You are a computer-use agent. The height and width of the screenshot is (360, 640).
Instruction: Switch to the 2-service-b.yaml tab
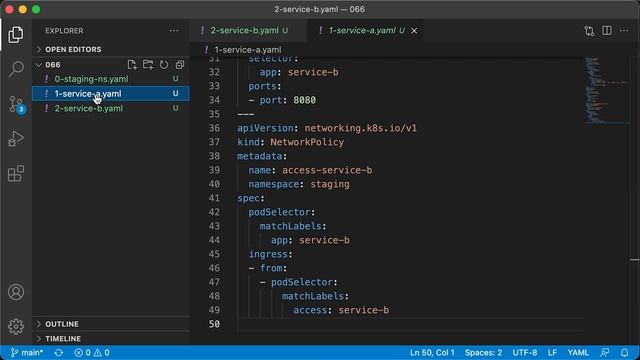pos(249,31)
